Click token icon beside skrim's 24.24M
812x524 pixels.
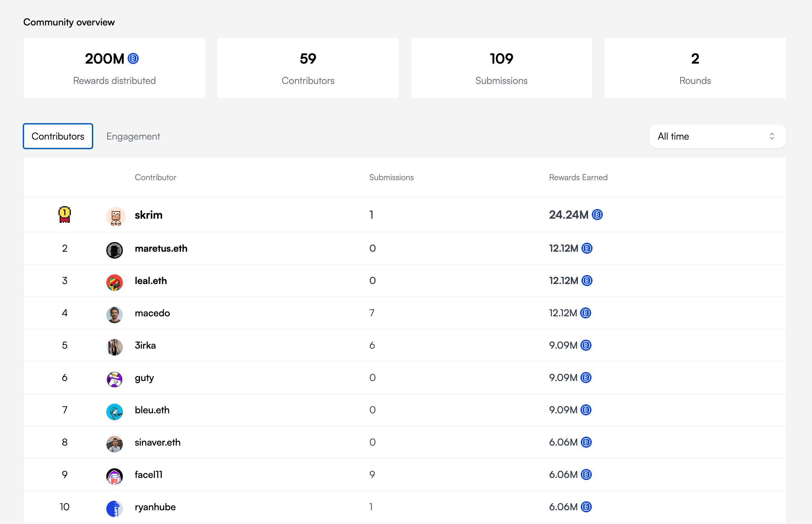[597, 215]
